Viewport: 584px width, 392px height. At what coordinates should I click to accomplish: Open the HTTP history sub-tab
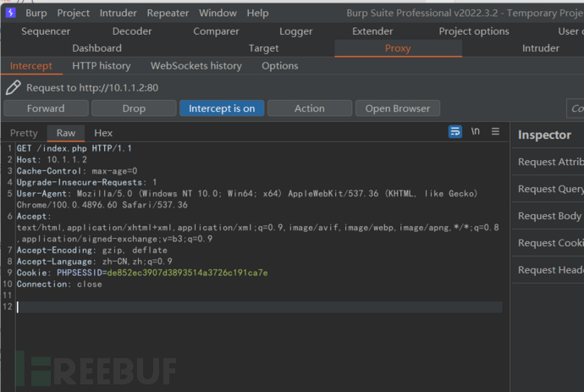pyautogui.click(x=102, y=66)
